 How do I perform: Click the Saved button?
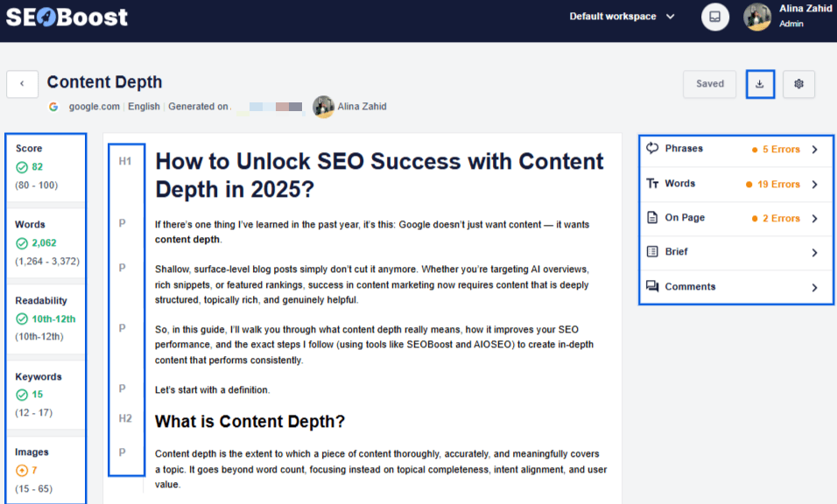pos(709,84)
